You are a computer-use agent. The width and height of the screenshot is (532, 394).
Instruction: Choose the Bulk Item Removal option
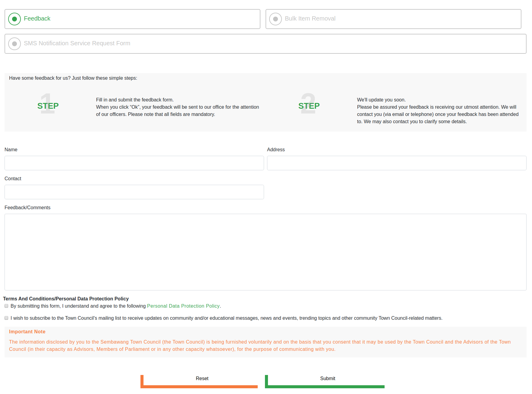point(276,19)
